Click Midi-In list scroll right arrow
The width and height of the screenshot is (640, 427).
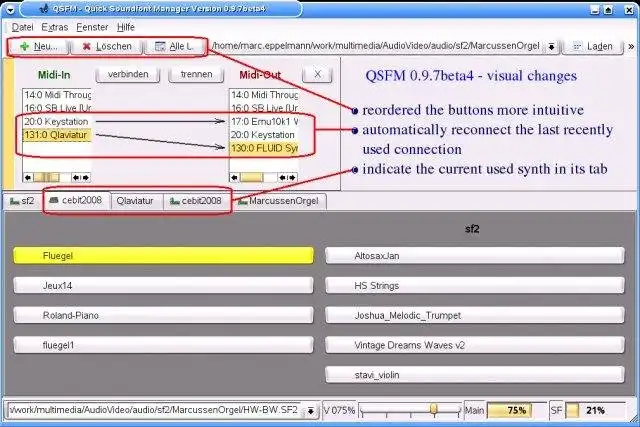[86, 177]
